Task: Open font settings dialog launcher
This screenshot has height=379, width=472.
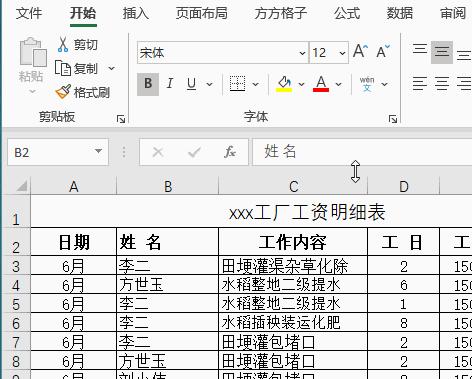Action: point(393,119)
